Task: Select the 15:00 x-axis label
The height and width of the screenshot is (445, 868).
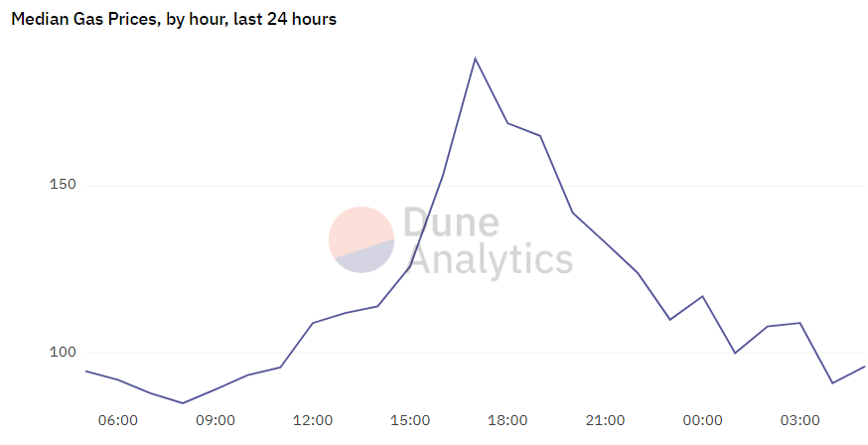Action: 410,421
